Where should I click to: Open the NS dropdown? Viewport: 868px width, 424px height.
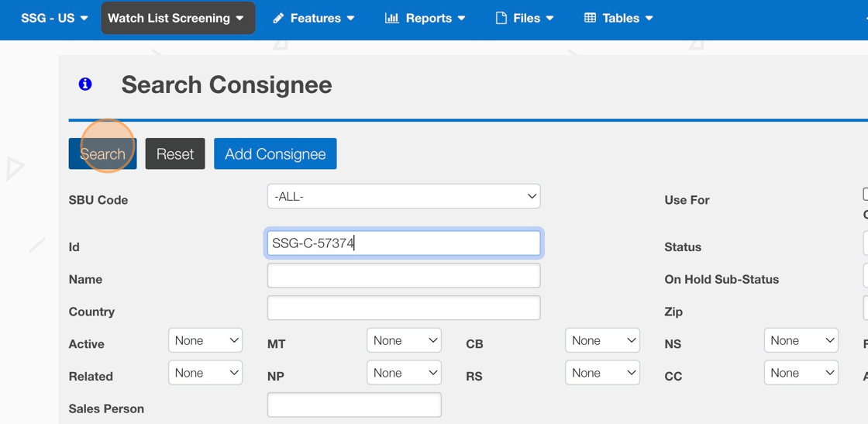pos(801,340)
